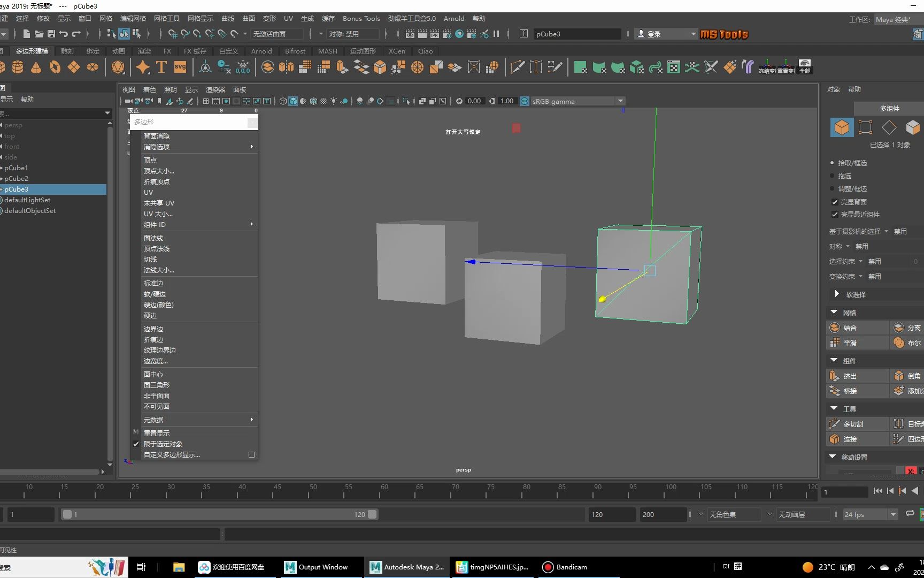Click the undo arrow icon
Viewport: 924px width, 578px height.
coord(64,34)
